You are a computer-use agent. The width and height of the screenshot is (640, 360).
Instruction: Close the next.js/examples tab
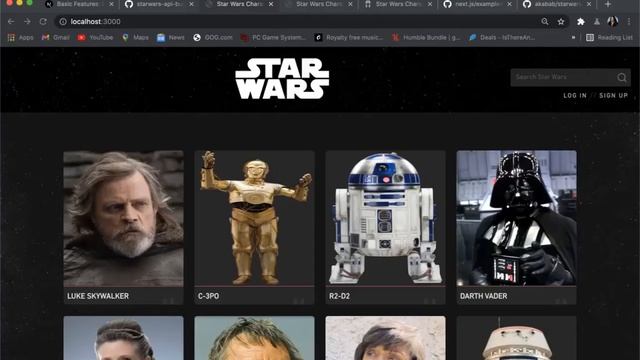coord(509,4)
